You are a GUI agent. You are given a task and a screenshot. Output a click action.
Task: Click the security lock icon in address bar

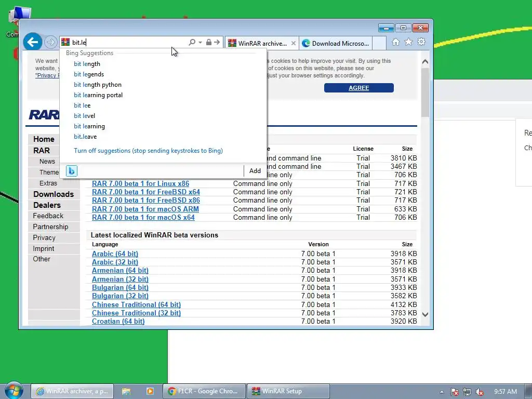209,42
